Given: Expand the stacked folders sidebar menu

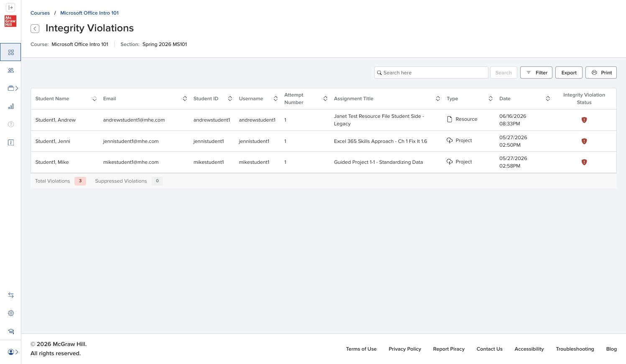Looking at the screenshot, I should pyautogui.click(x=13, y=88).
